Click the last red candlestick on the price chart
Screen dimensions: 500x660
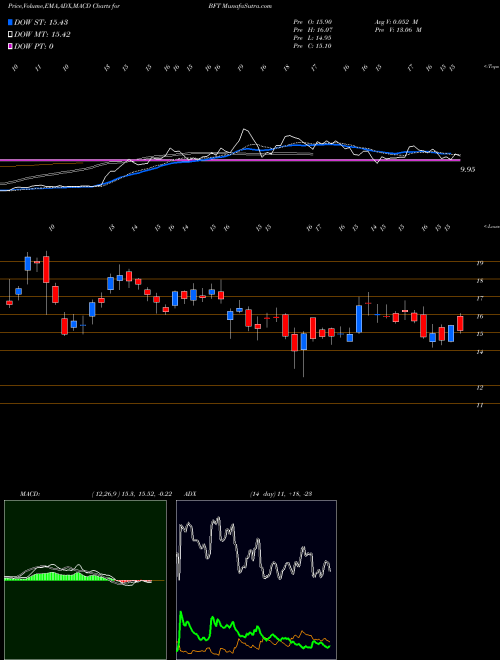pyautogui.click(x=460, y=323)
